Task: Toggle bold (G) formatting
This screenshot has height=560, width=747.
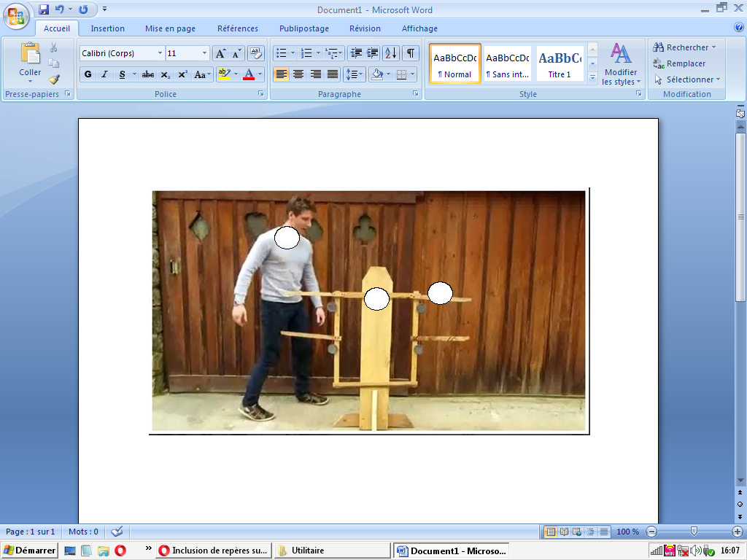Action: coord(88,74)
